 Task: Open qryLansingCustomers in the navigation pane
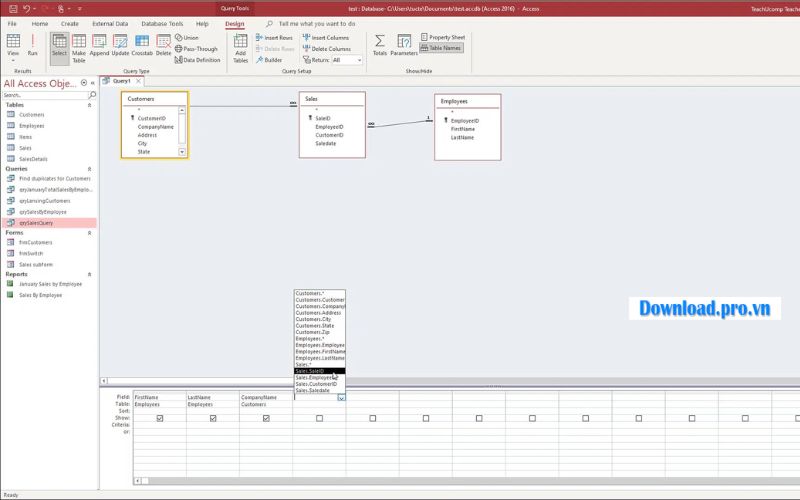pyautogui.click(x=45, y=200)
